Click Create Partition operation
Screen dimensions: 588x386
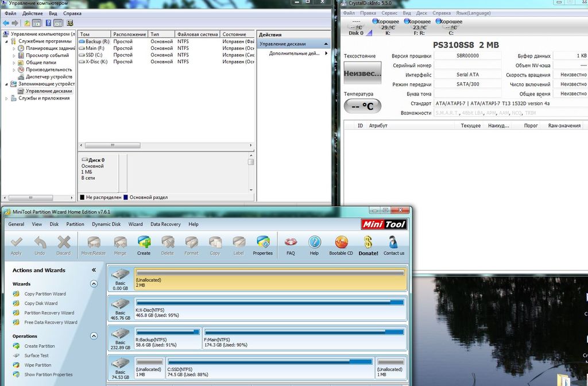point(40,346)
